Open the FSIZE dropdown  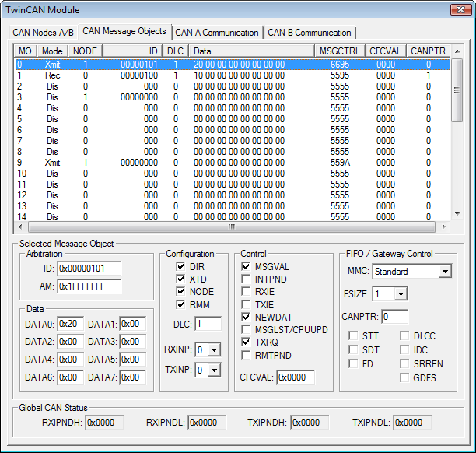pos(400,294)
